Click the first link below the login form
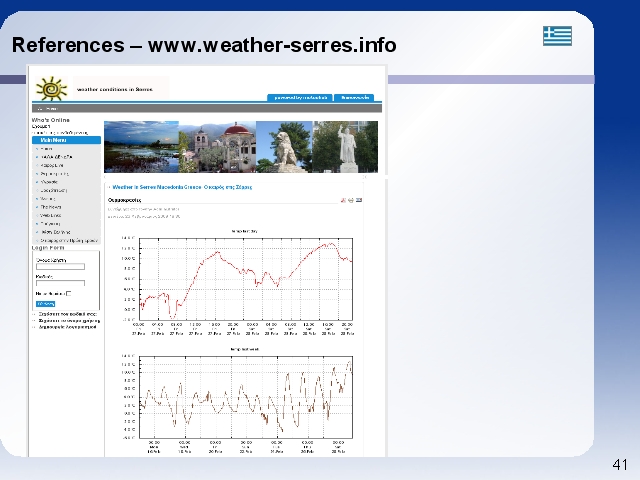This screenshot has width=640, height=480. (67, 314)
